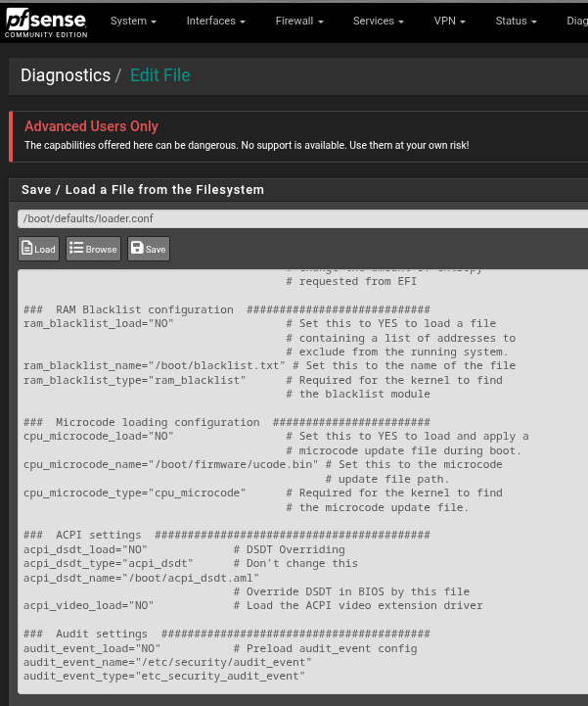
Task: Click the Diagnostics breadcrumb link
Action: 66,75
